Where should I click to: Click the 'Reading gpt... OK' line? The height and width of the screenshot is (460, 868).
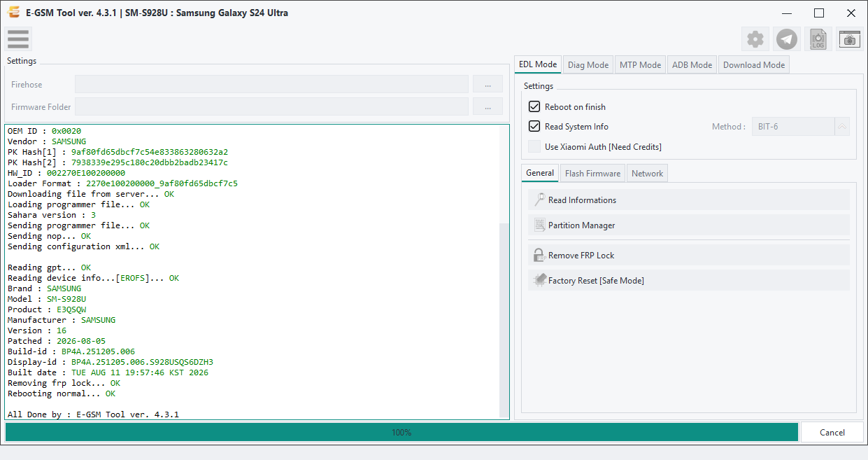click(49, 267)
